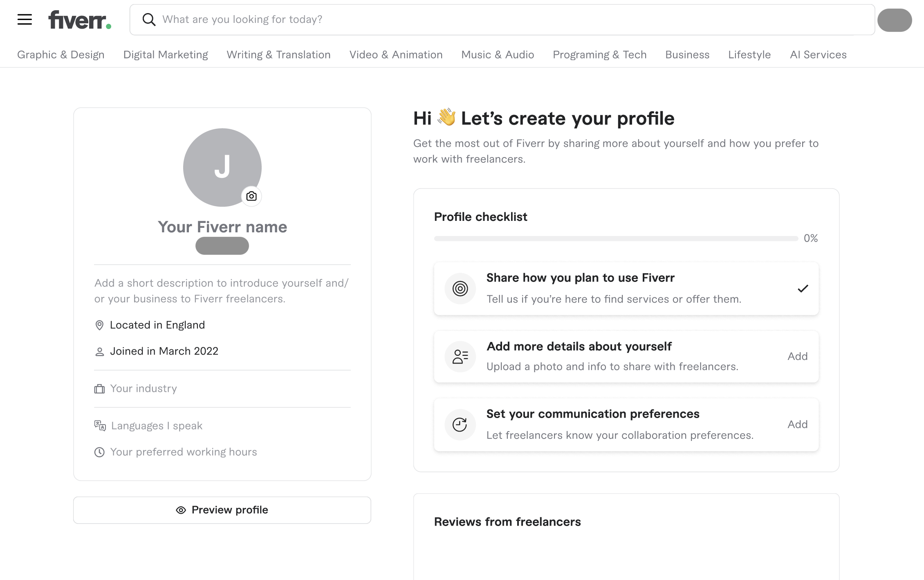Viewport: 924px width, 580px height.
Task: Click the languages translate icon
Action: [100, 426]
